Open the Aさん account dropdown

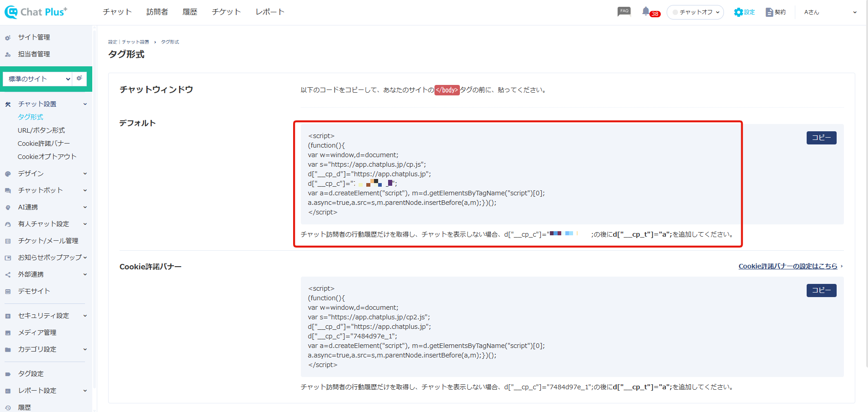pos(830,12)
